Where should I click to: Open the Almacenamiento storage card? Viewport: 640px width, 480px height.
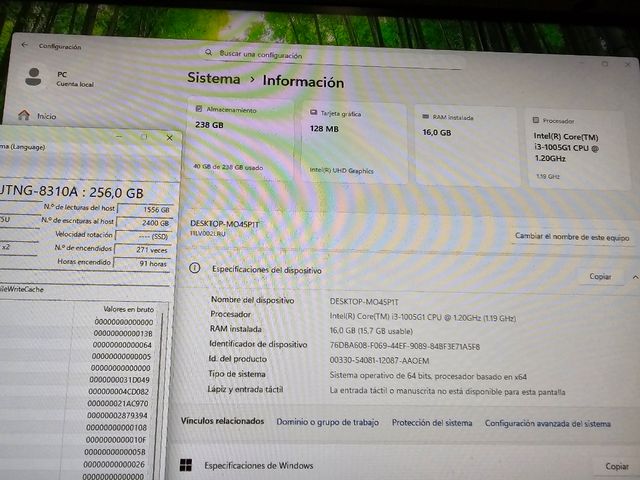click(239, 139)
